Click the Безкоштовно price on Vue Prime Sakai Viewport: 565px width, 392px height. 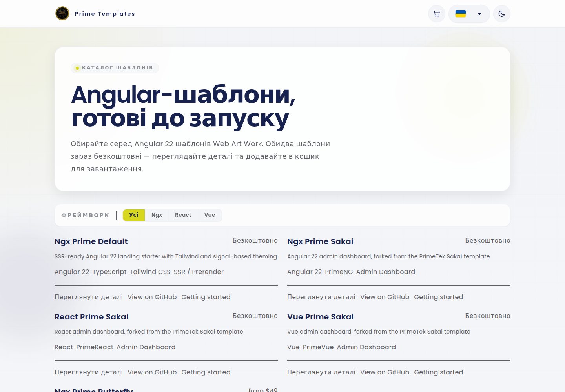point(488,316)
